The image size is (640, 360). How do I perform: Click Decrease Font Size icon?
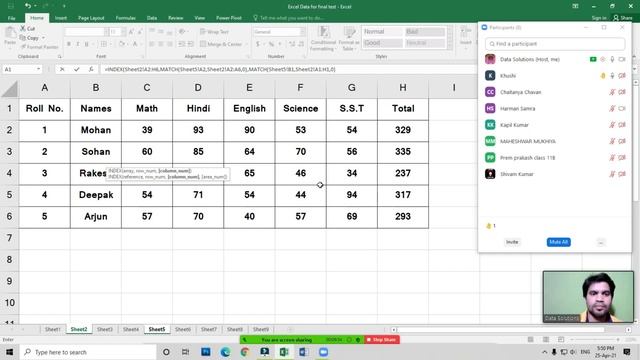coord(140,31)
